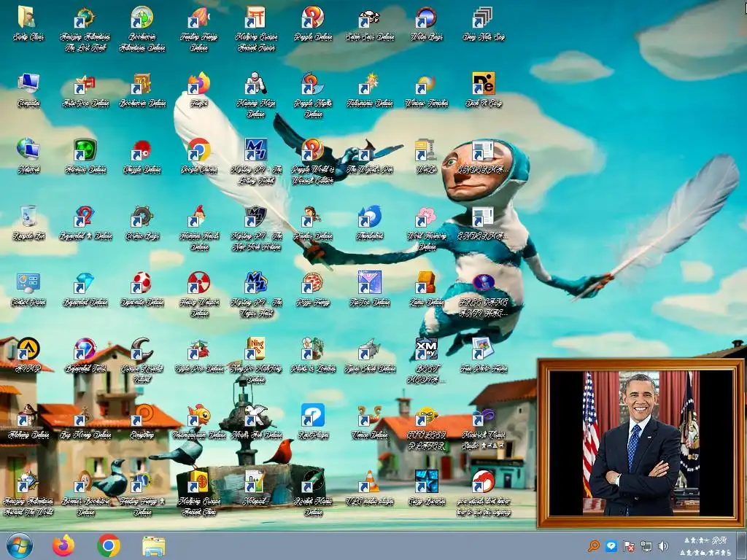Click the Start button on the taskbar
The width and height of the screenshot is (747, 560).
tap(20, 545)
